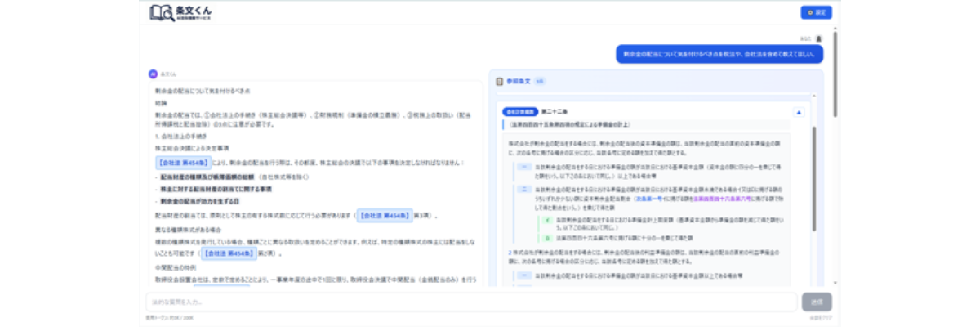Open settings with the 設定 button
The image size is (980, 327).
816,12
